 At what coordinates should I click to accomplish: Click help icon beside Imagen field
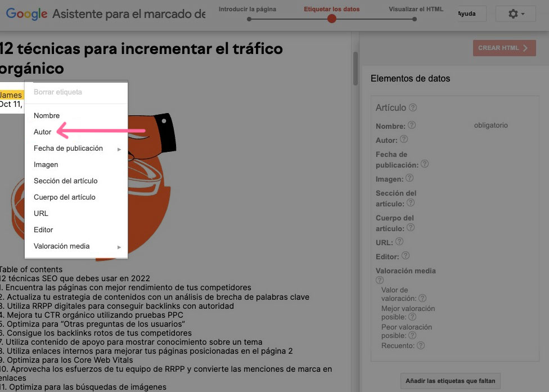coord(409,178)
